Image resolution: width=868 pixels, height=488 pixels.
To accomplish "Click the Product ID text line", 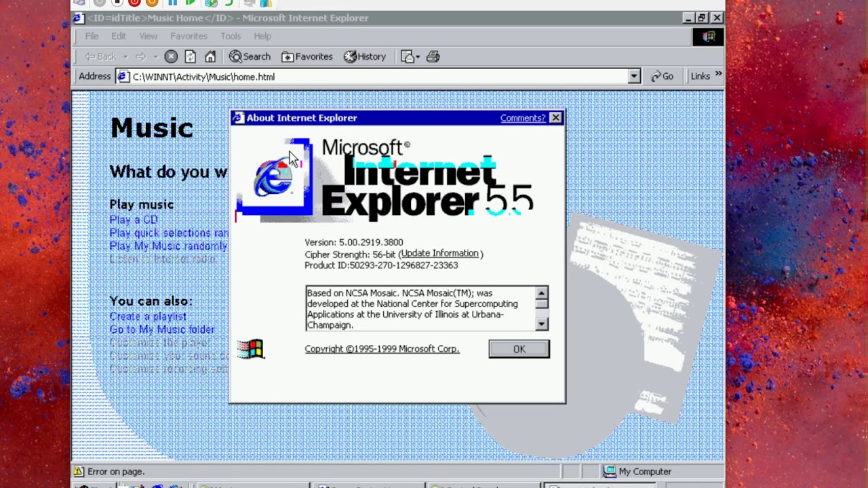I will (381, 265).
